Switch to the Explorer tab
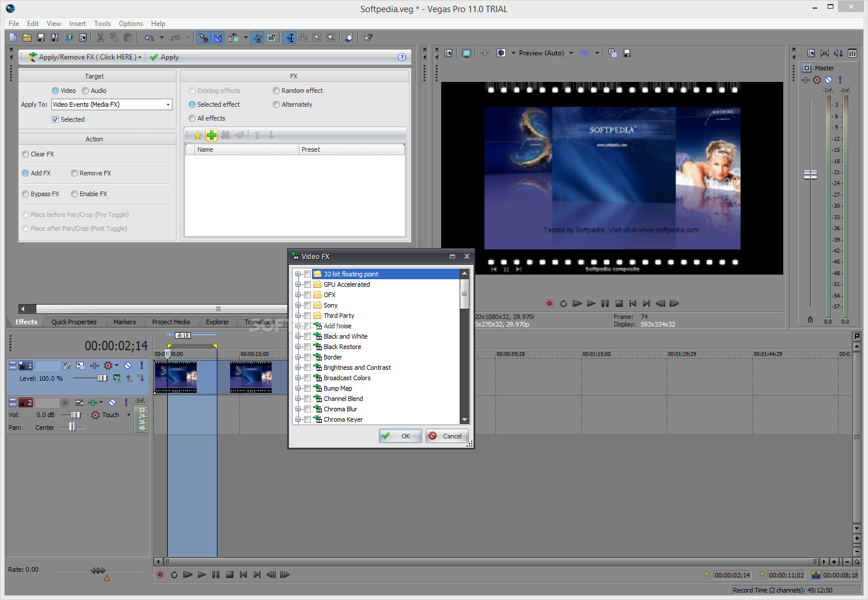868x600 pixels. tap(217, 322)
